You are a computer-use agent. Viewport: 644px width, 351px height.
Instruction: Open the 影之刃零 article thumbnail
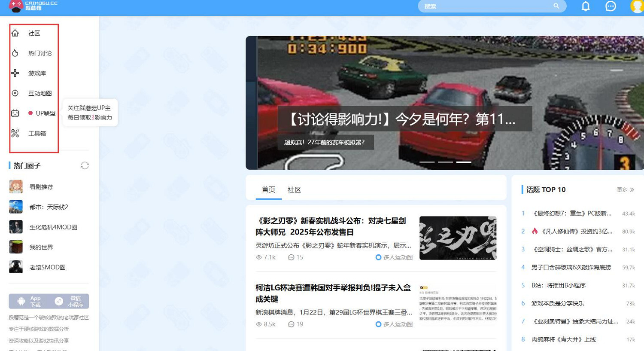[x=458, y=238]
